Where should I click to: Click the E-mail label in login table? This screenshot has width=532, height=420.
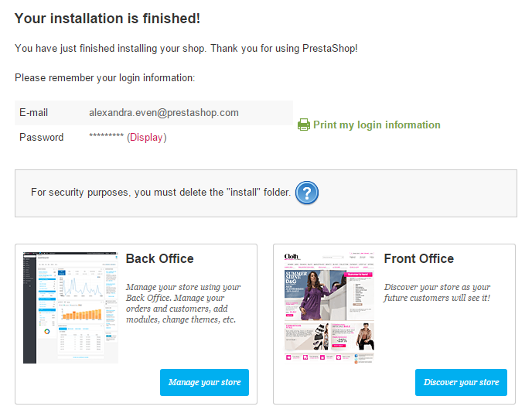[33, 113]
